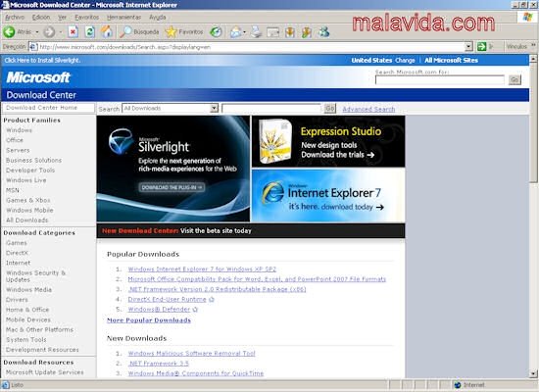Open the Búsqueda search pane
539x392 pixels.
click(139, 32)
